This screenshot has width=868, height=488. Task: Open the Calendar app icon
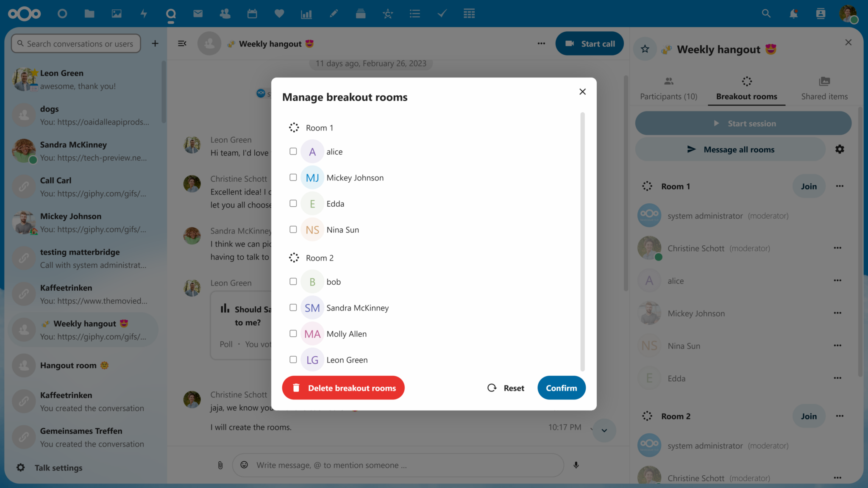click(252, 13)
